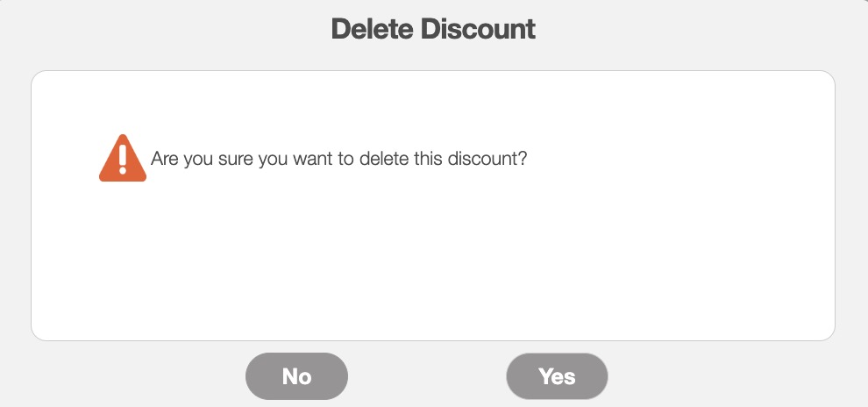868x407 pixels.
Task: Tap the warning icon beside the message
Action: [123, 159]
